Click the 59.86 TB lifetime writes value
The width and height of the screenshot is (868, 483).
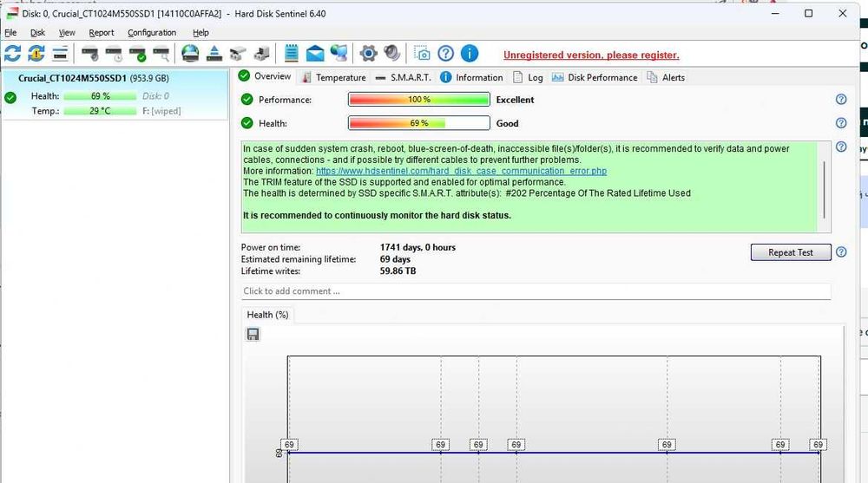398,271
